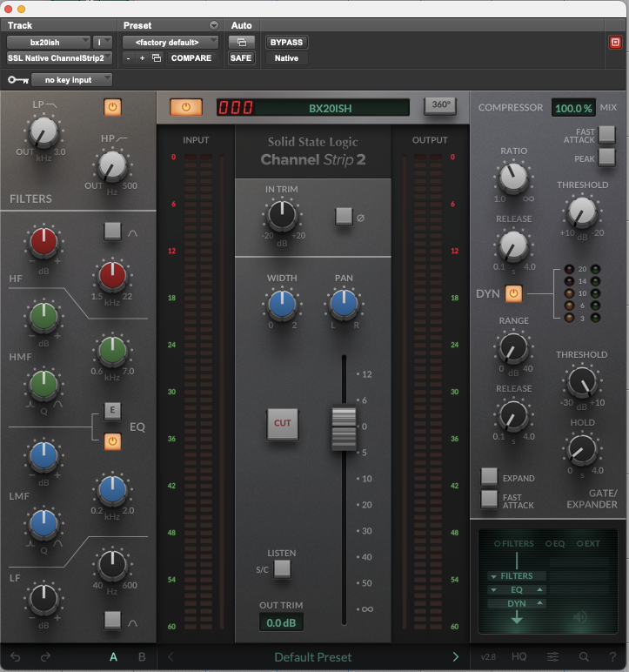Click the OUT TRIM 0.0 dB field
The image size is (629, 672).
281,622
